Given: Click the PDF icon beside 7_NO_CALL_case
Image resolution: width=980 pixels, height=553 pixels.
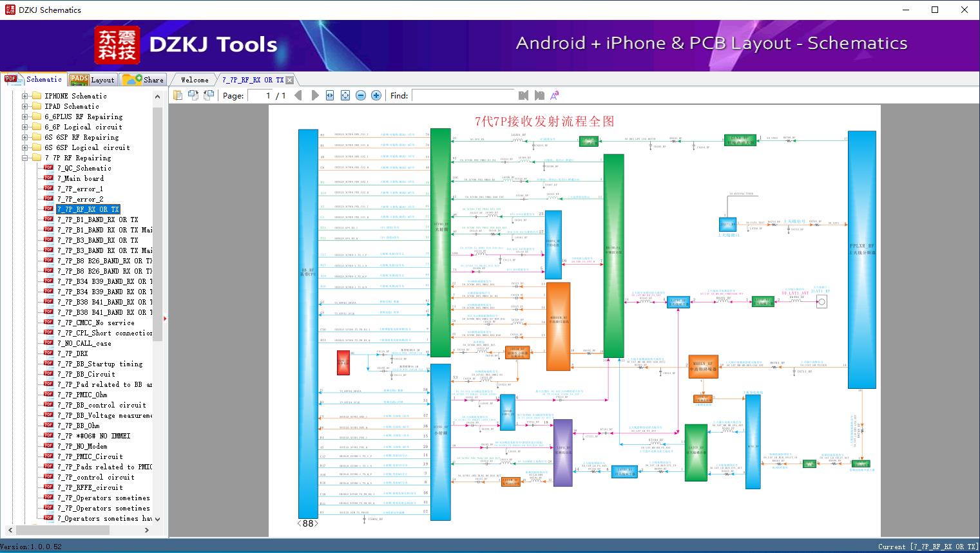Looking at the screenshot, I should [48, 343].
